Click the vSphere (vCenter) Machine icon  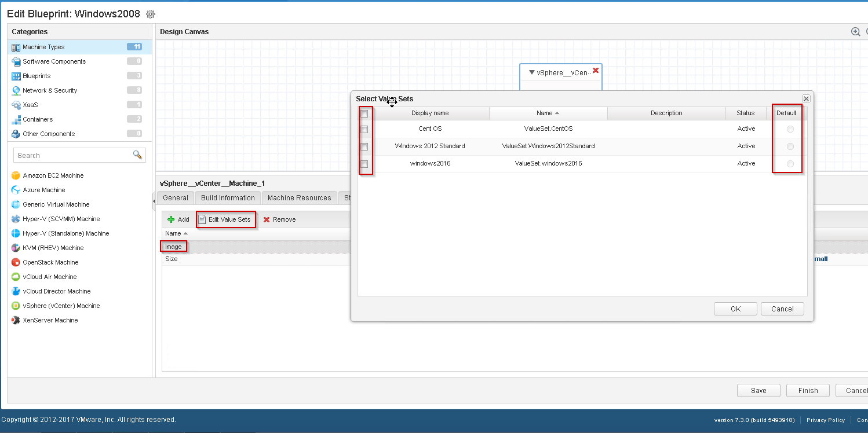[16, 306]
